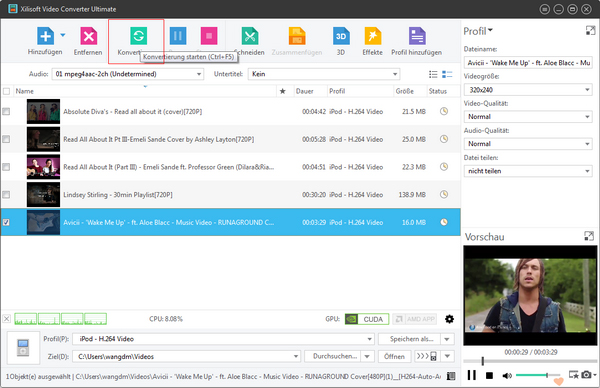This screenshot has height=388, width=600.
Task: Open the Schneiden clip tool
Action: [x=250, y=36]
